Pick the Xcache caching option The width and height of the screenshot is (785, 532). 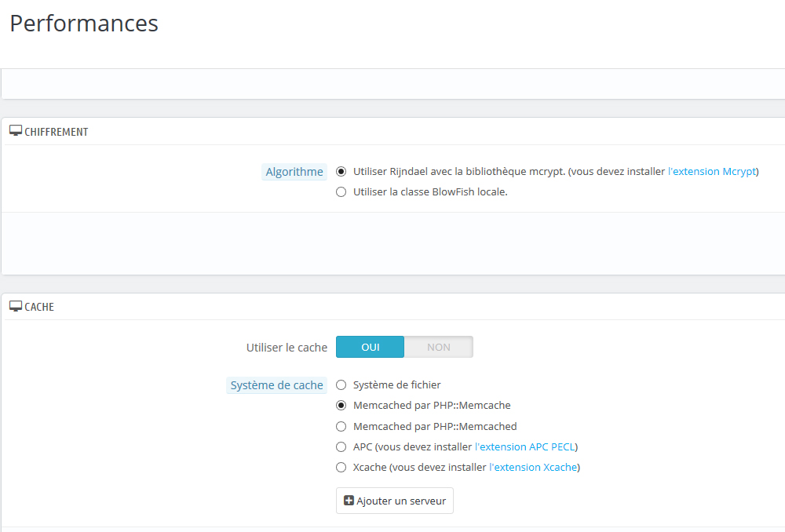pos(341,468)
